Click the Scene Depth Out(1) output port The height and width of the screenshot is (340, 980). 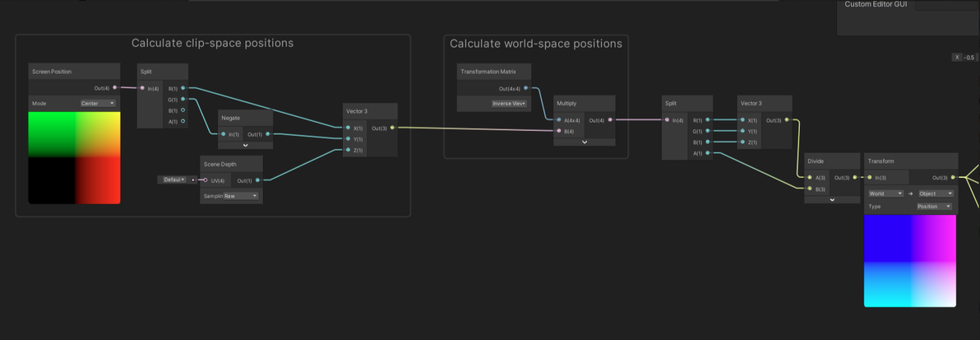(257, 180)
